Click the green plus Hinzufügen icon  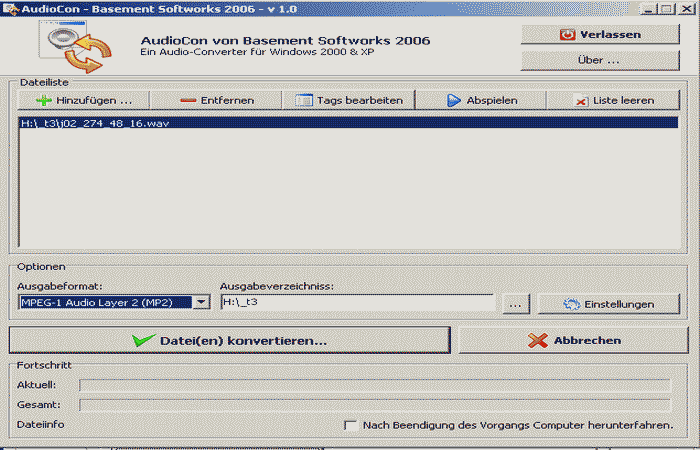(x=43, y=101)
